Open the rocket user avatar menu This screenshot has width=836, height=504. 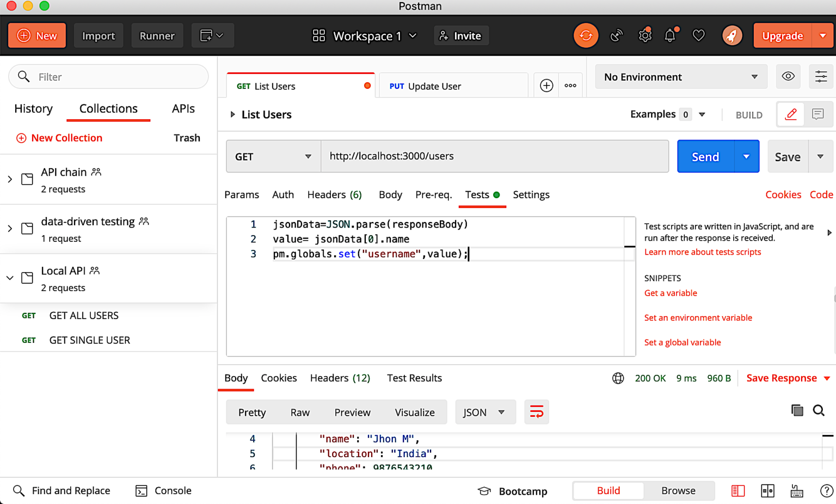tap(732, 36)
